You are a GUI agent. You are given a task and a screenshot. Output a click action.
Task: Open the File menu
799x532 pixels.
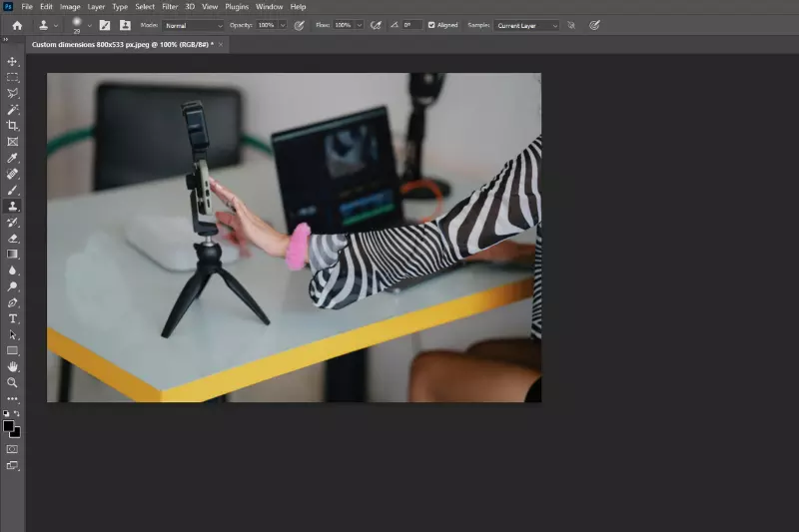pos(27,7)
